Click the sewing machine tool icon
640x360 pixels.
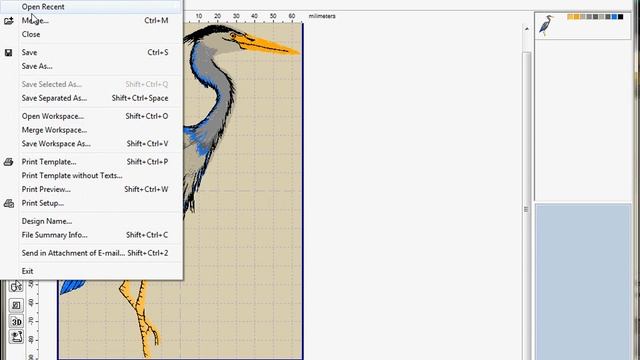click(16, 337)
